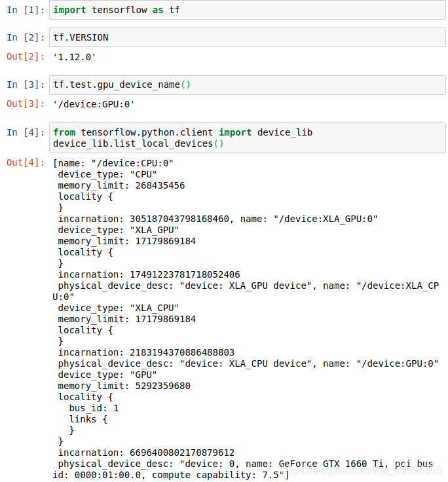
Task: Click the device_lib.list_local_devices() code cell
Action: pyautogui.click(x=247, y=138)
